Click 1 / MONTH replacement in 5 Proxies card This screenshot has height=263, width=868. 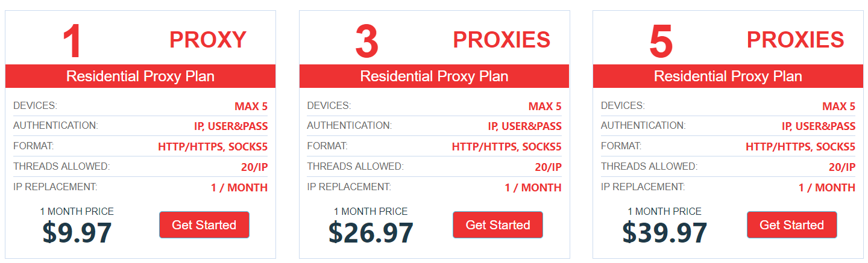pos(826,188)
